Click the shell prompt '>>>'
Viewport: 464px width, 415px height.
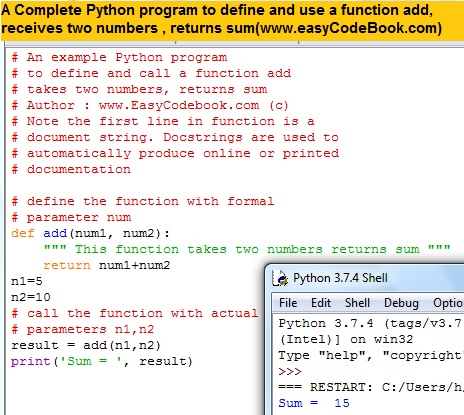[290, 371]
